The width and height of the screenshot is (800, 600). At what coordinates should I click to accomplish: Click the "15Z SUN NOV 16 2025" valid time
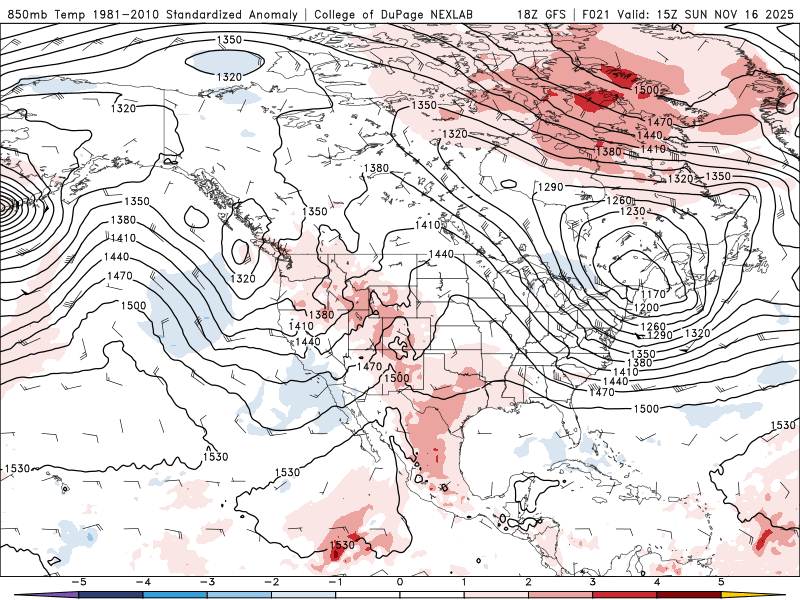[x=726, y=14]
